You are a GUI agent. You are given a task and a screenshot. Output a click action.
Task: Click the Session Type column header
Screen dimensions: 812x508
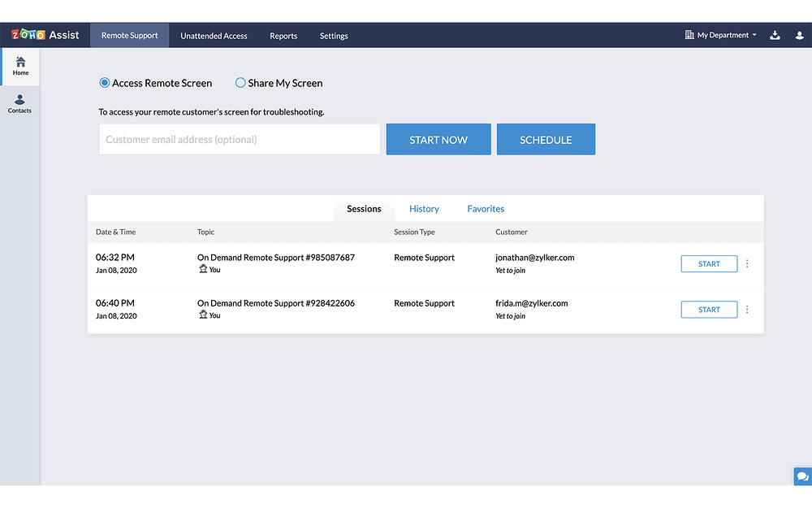coord(414,232)
